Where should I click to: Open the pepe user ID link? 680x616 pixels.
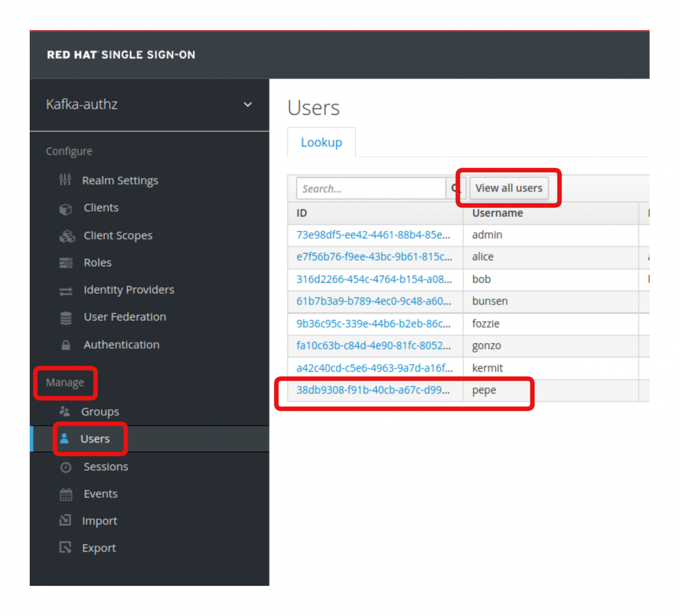[x=373, y=390]
